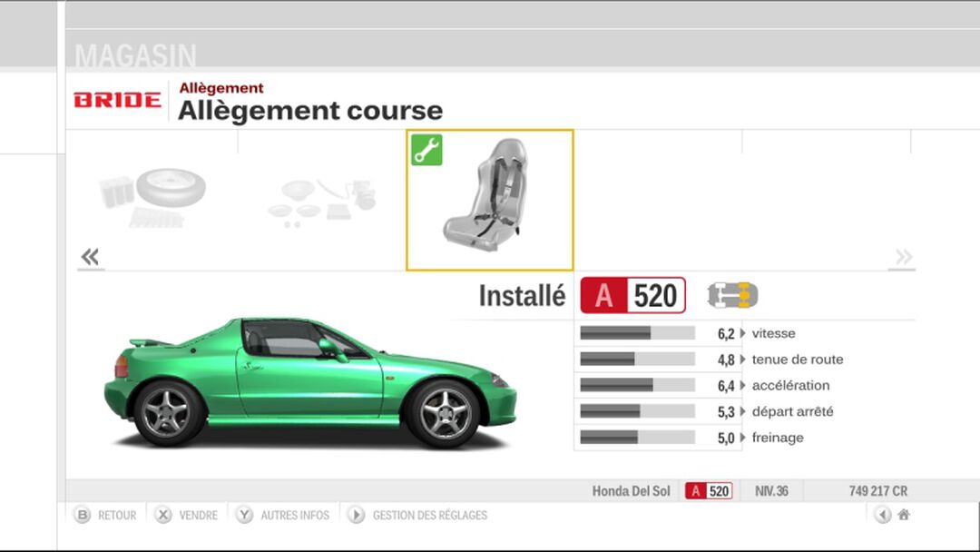Click the vitesse stat bar
The image size is (980, 552).
point(638,333)
